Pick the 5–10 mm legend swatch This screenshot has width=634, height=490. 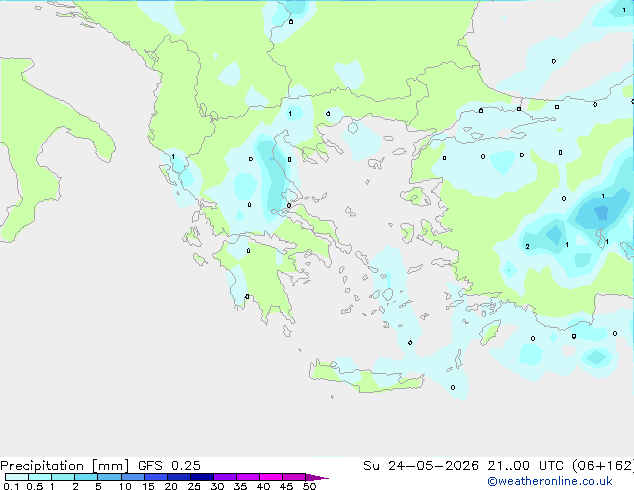tap(109, 477)
